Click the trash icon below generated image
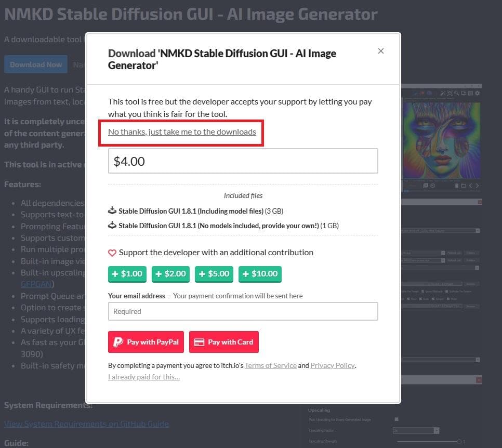502x448 pixels. [457, 186]
